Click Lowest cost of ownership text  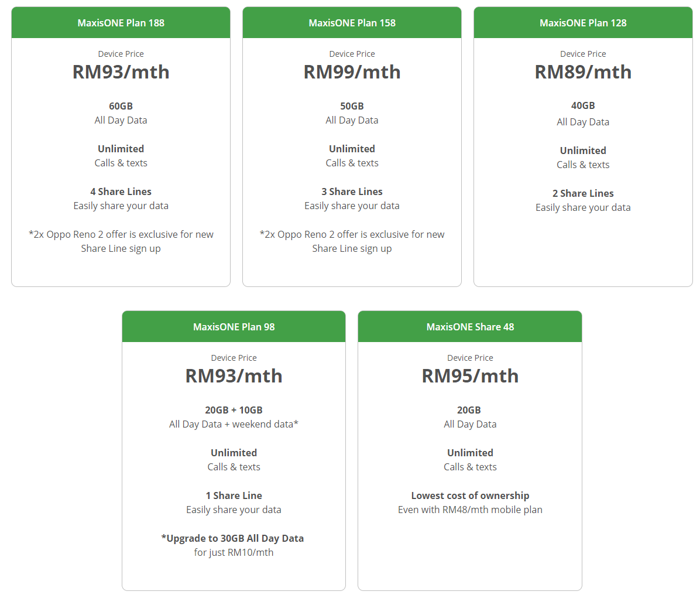click(470, 496)
